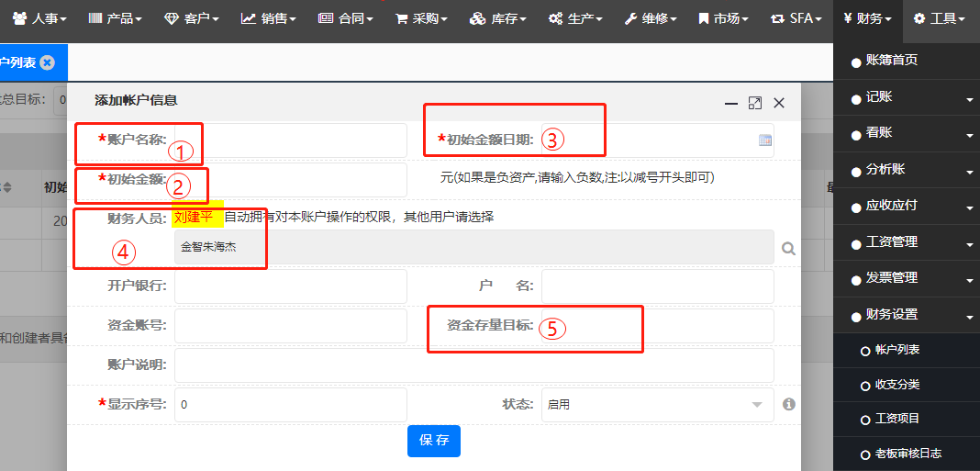Expand the 记账 sidebar section
Image resolution: width=980 pixels, height=471 pixels.
pos(907,97)
